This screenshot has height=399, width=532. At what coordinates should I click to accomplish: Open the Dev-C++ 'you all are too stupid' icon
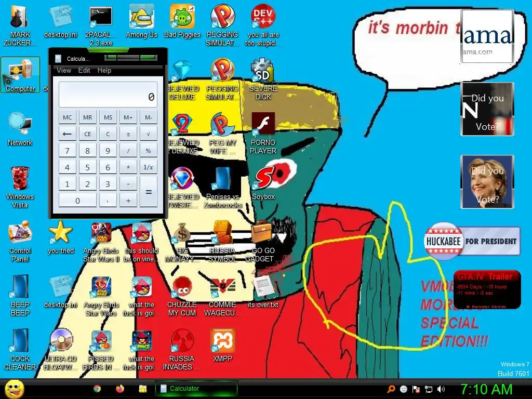pyautogui.click(x=263, y=24)
